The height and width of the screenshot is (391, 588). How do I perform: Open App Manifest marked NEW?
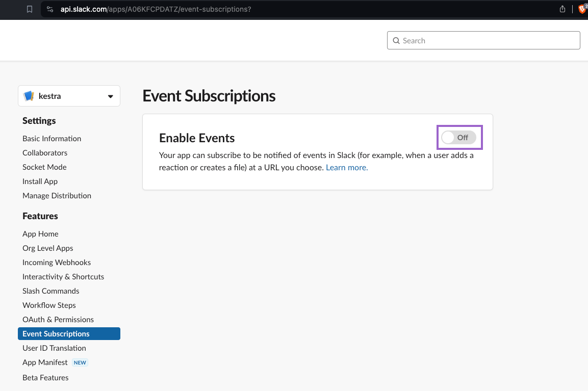45,362
